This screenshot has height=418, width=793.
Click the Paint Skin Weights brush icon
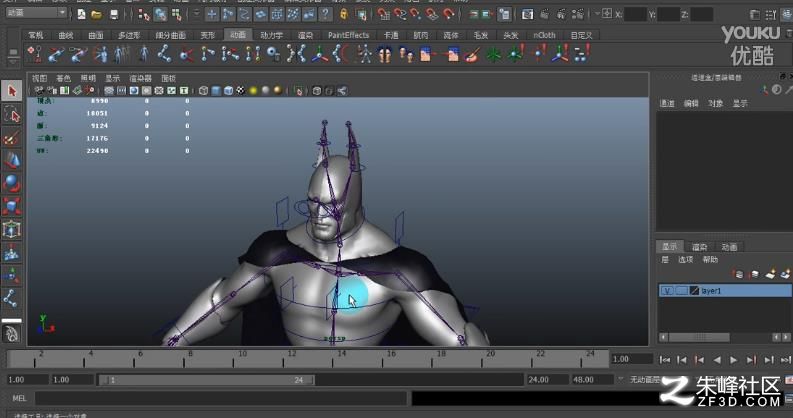(472, 54)
